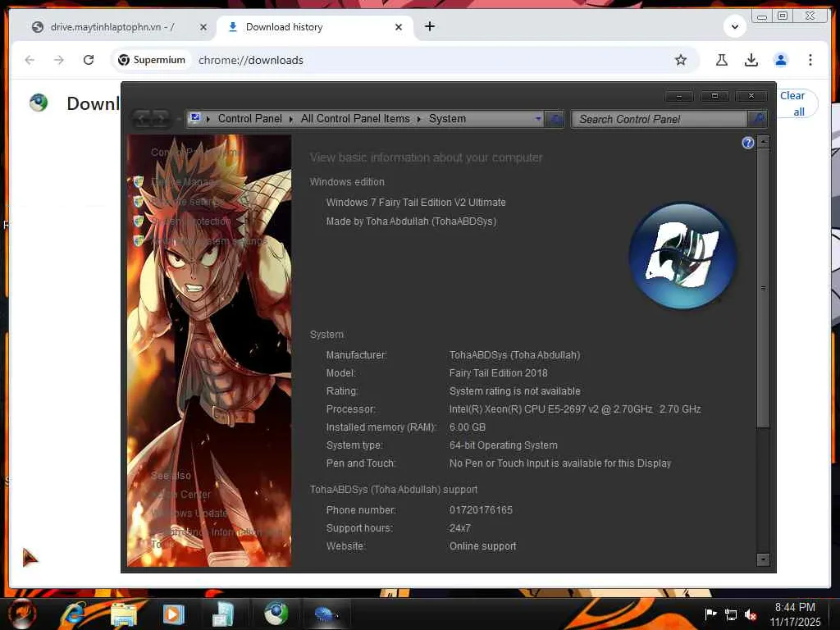Open Action Center link under See also
The width and height of the screenshot is (840, 630).
click(181, 495)
